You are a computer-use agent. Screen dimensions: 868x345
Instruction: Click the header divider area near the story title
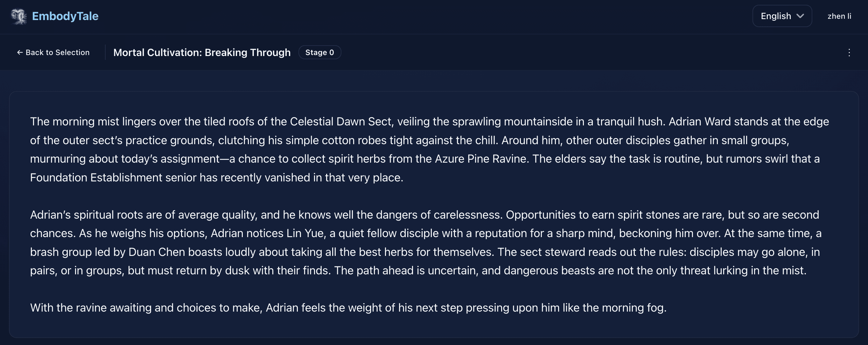coord(105,52)
